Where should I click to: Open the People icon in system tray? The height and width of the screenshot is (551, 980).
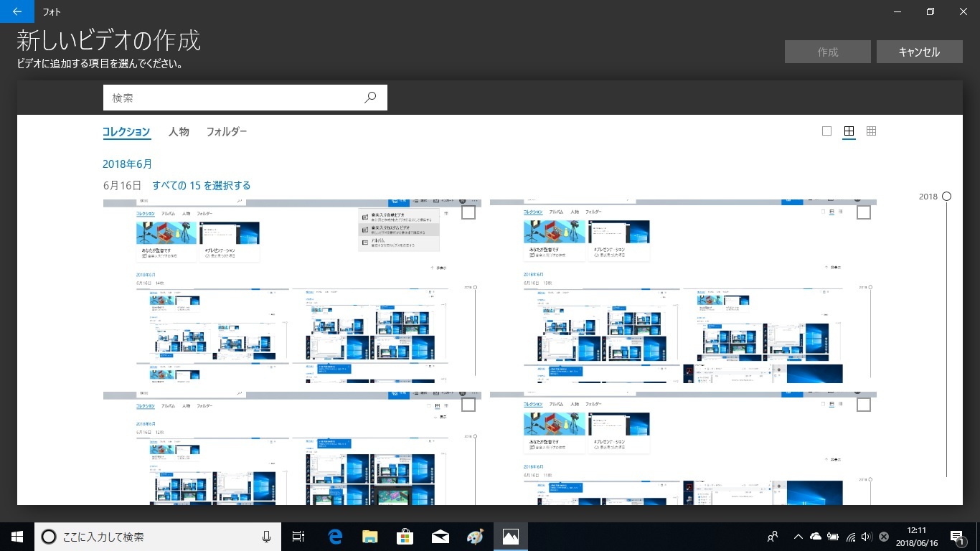(x=773, y=537)
